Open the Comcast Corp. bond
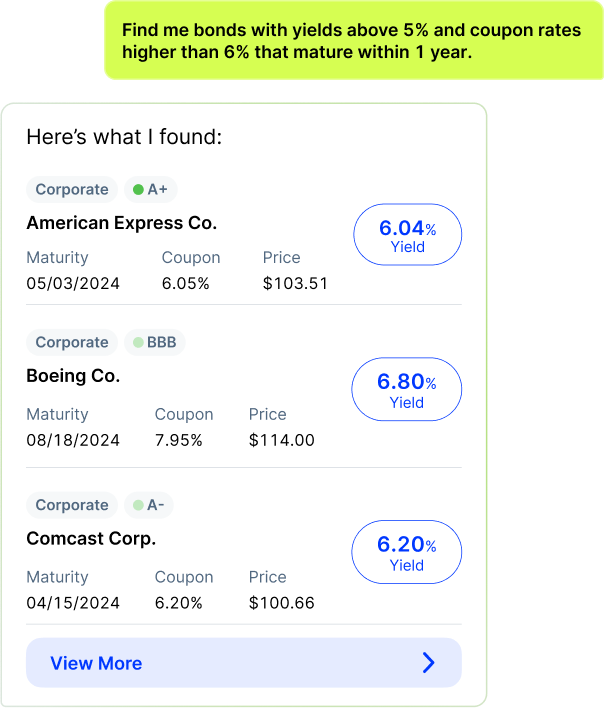The width and height of the screenshot is (604, 708). coord(91,539)
